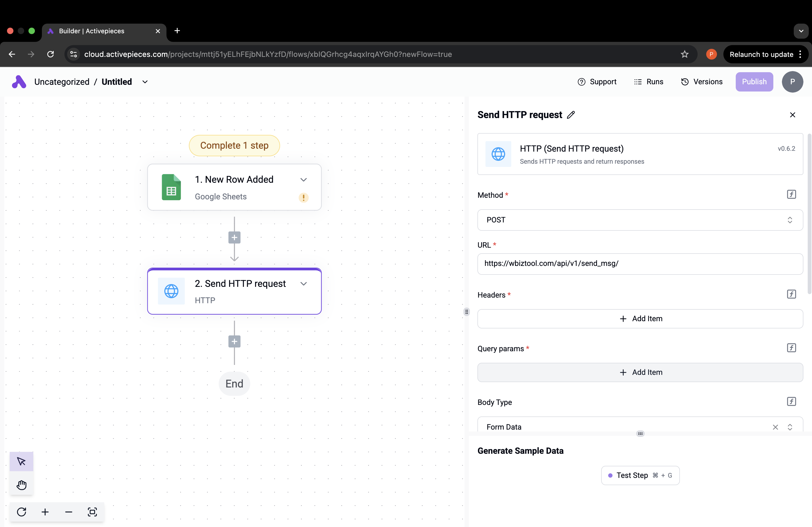Click the pencil icon to rename step

(571, 115)
